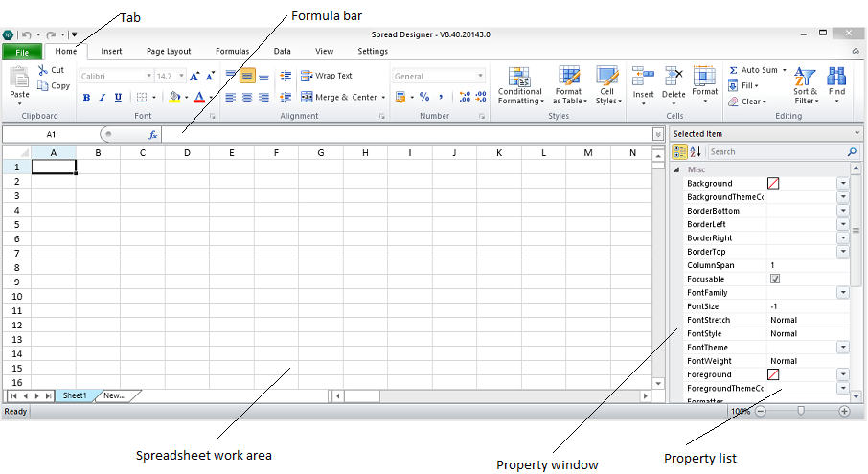Click the alphabetical sort icon in property window
The image size is (868, 474).
pyautogui.click(x=697, y=151)
